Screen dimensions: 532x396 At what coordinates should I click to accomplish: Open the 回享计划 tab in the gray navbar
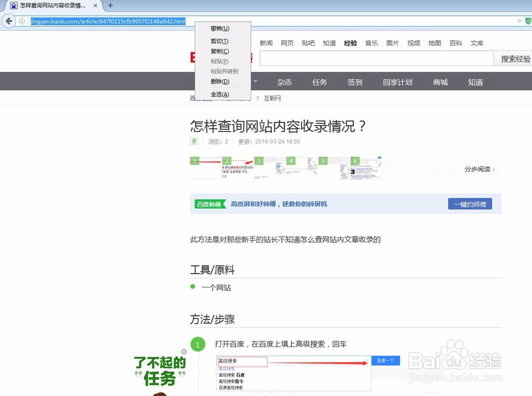click(x=397, y=82)
